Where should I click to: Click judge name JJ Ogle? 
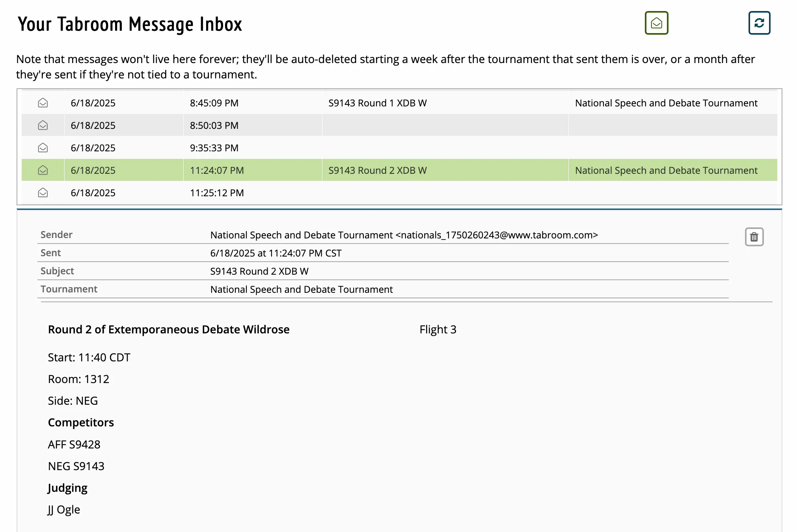pos(64,510)
